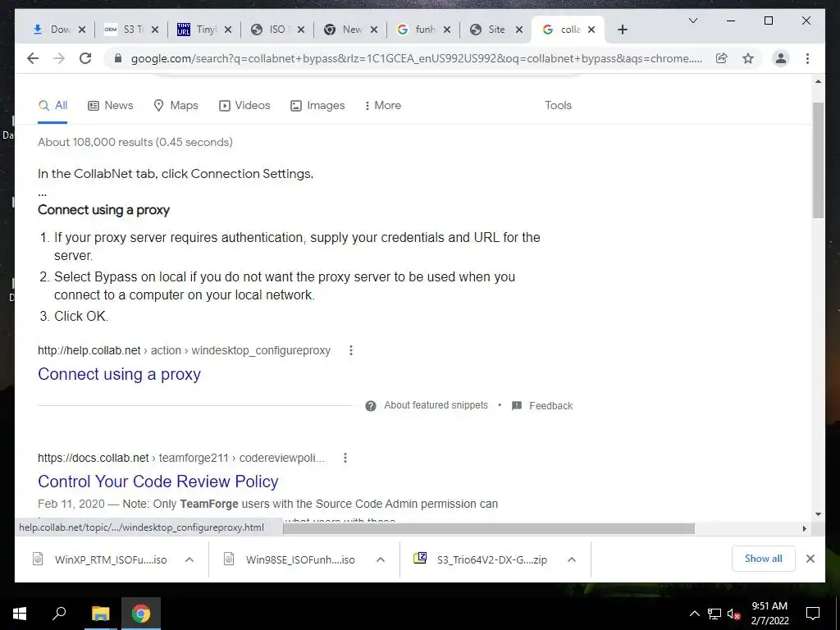Click the vertical page scrollbar thumb

click(x=818, y=160)
